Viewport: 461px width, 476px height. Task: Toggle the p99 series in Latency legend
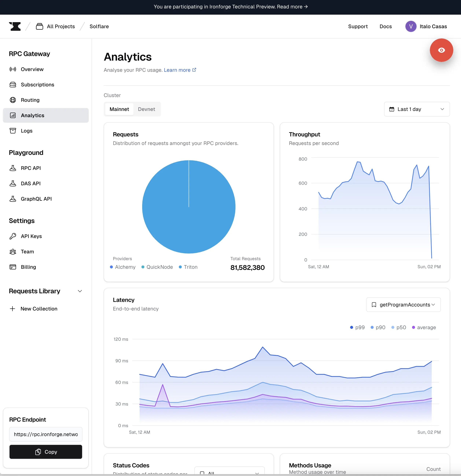click(357, 327)
